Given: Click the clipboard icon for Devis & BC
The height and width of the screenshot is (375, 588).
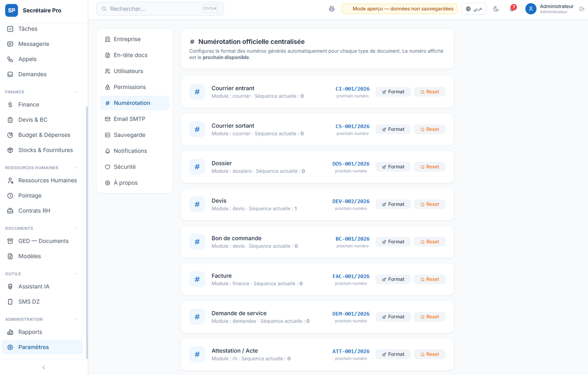Looking at the screenshot, I should click(10, 120).
